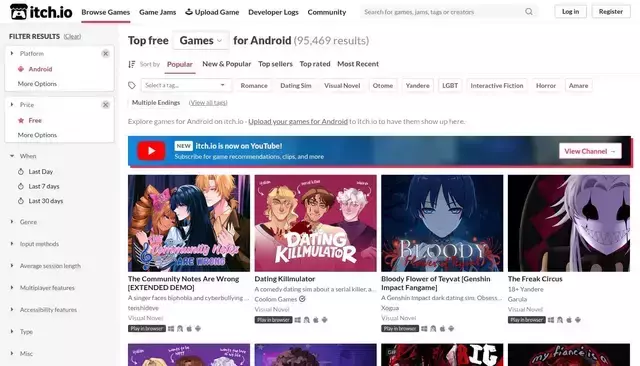
Task: Click Upload your games for Android link
Action: 298,121
